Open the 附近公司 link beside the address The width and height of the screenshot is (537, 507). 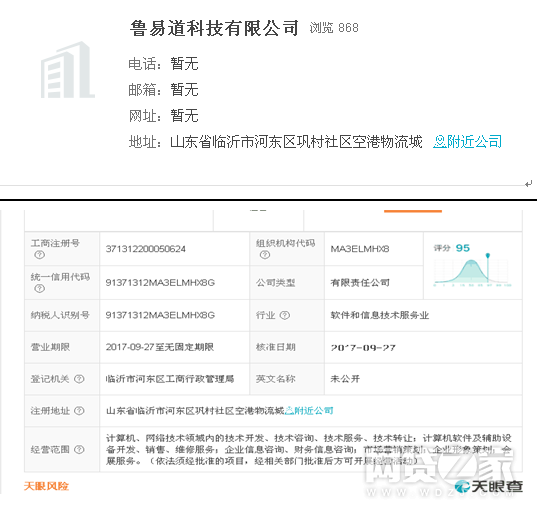click(467, 141)
